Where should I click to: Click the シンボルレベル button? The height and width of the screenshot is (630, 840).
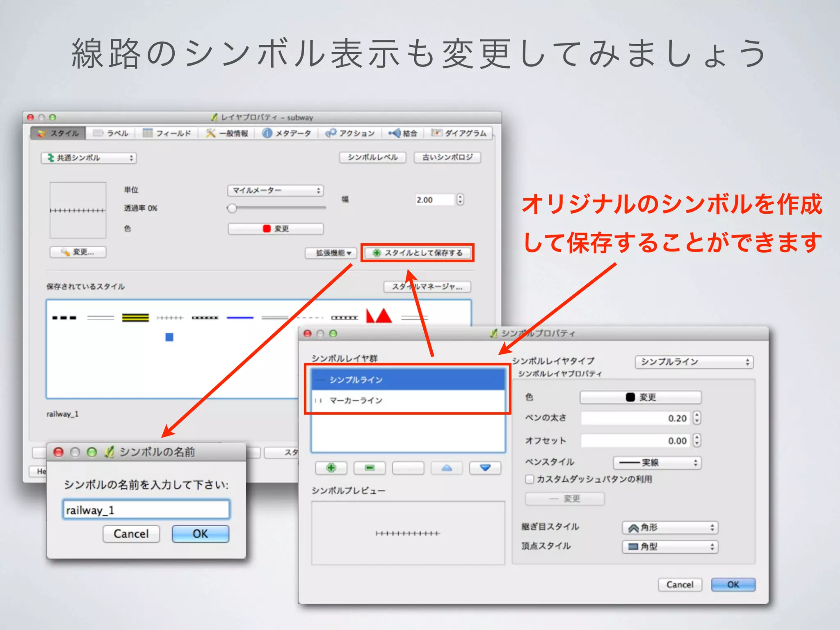coord(372,157)
